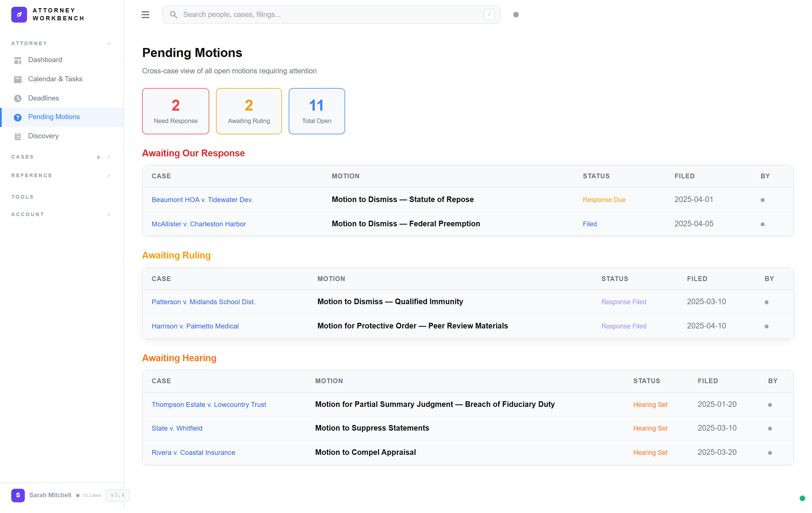Image resolution: width=812 pixels, height=513 pixels.
Task: Collapse the Attorney section chevron
Action: point(109,43)
